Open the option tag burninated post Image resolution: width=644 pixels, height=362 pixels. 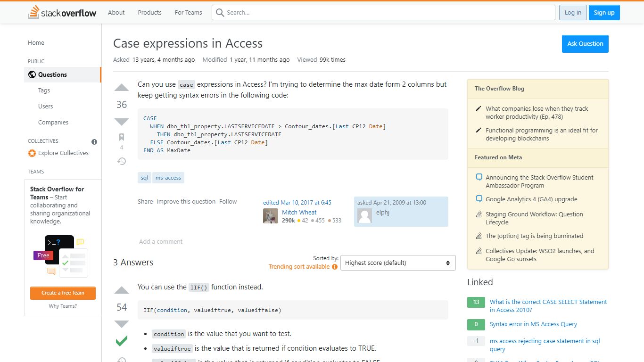535,236
